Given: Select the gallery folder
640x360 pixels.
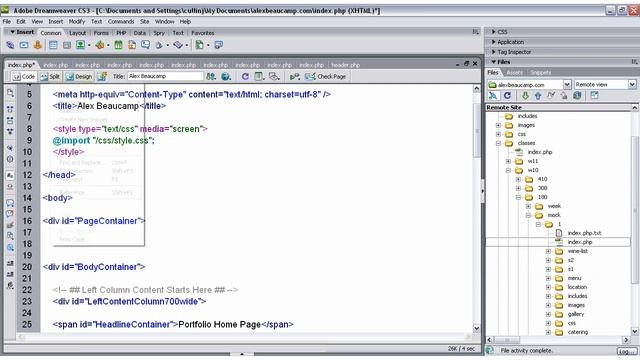Looking at the screenshot, I should 576,314.
